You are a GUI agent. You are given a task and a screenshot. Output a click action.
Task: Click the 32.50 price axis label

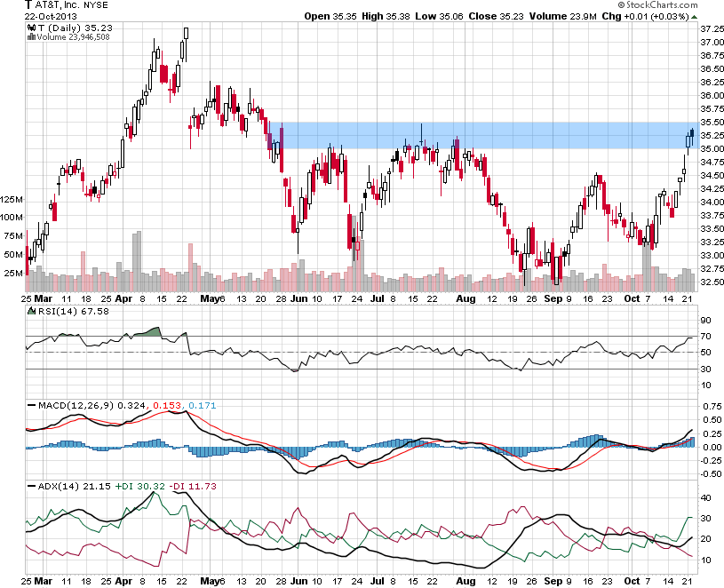712,282
